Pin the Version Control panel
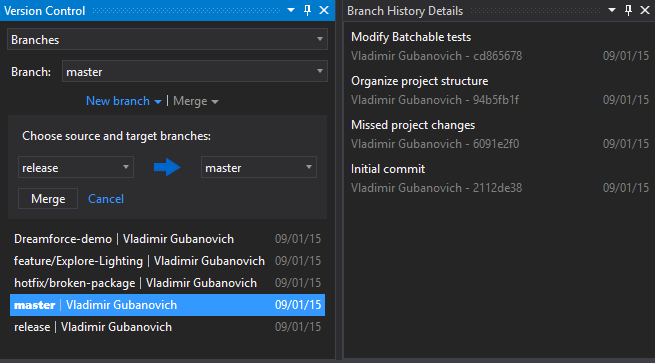 click(x=307, y=10)
